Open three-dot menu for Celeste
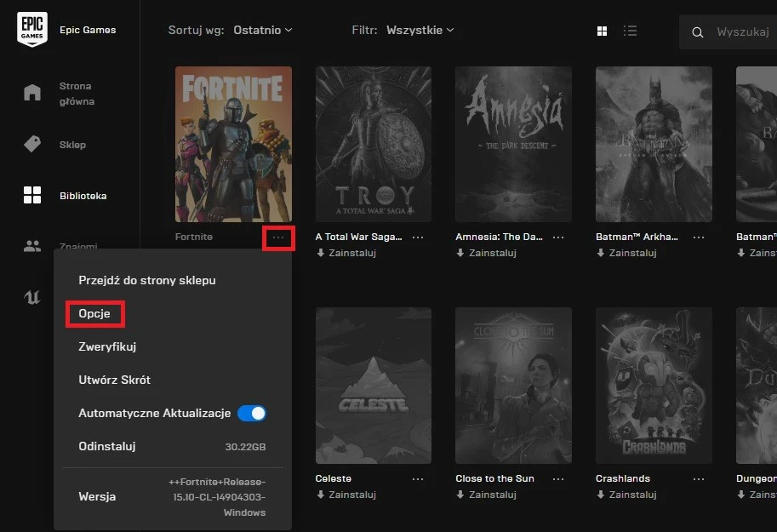 click(x=418, y=478)
